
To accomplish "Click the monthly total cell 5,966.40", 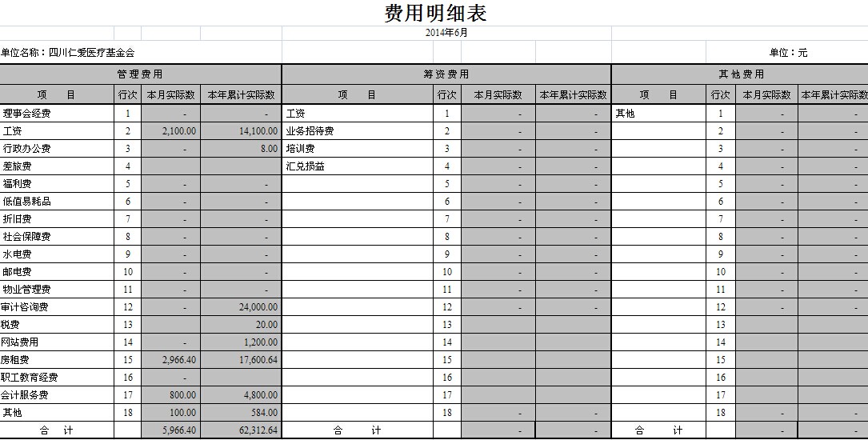I will [170, 431].
